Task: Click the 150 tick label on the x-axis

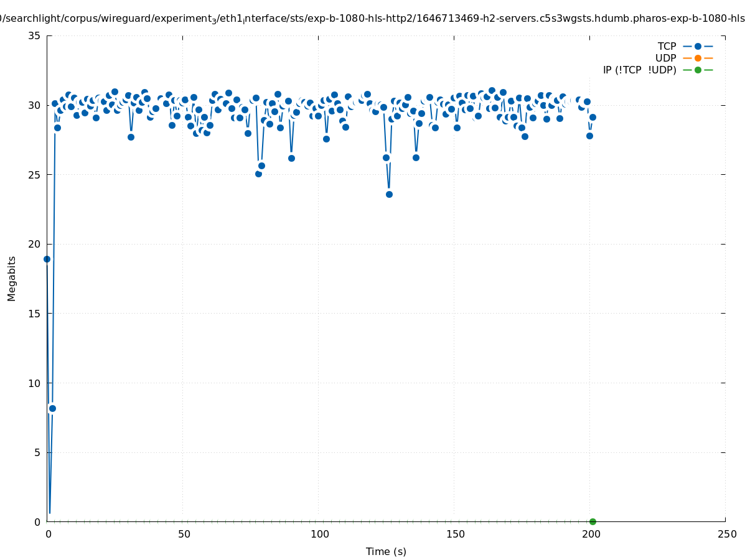Action: [x=455, y=534]
